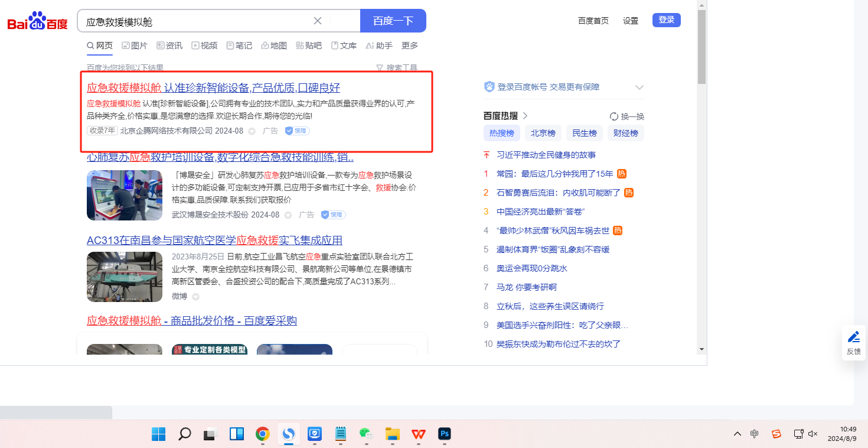Viewport: 868px width, 448px height.
Task: Open 搜索工具 filter options
Action: coord(397,68)
